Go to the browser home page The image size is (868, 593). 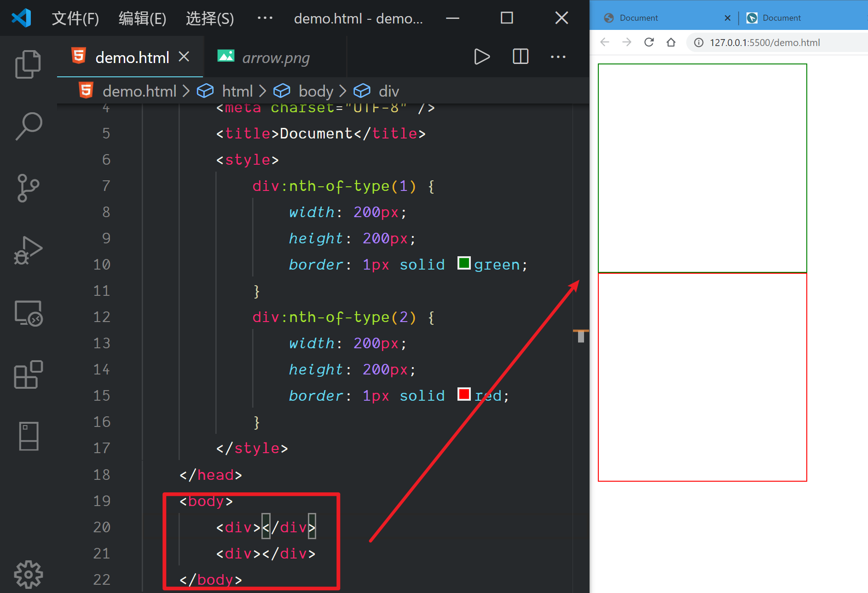tap(671, 42)
